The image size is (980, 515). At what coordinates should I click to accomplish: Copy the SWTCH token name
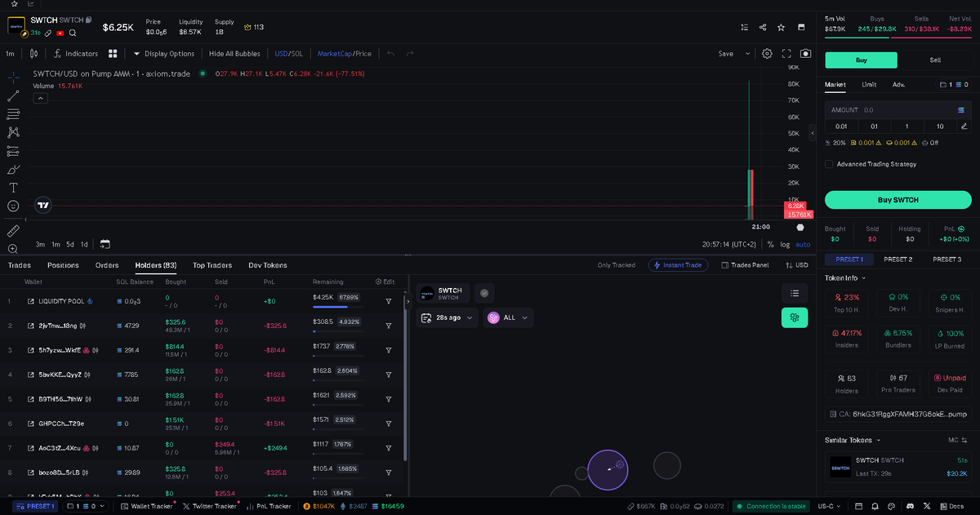pyautogui.click(x=89, y=20)
